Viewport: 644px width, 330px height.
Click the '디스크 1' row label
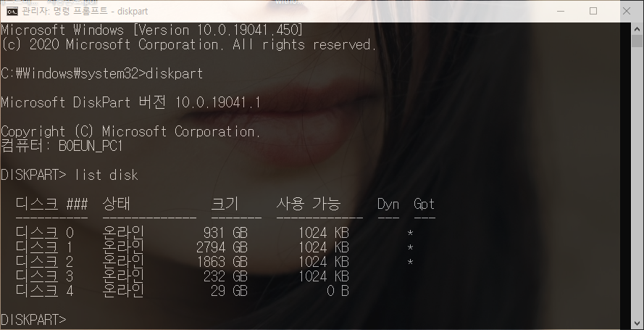pos(44,247)
